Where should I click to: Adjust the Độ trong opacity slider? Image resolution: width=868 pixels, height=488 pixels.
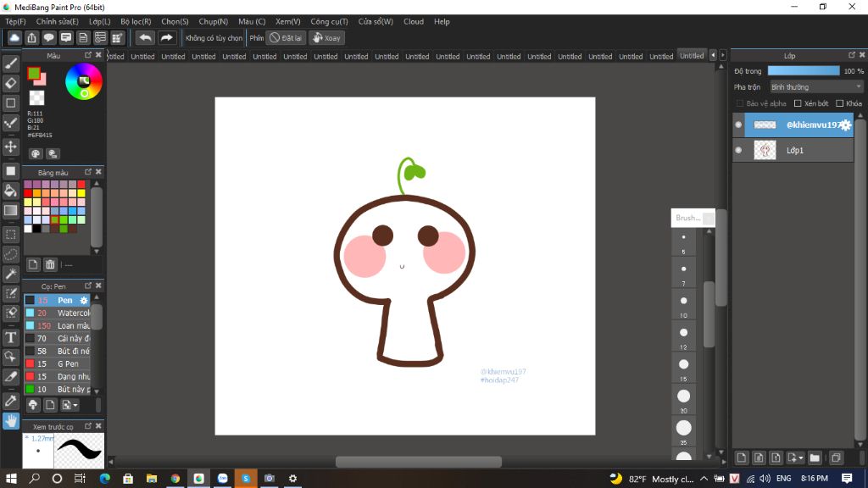click(803, 71)
